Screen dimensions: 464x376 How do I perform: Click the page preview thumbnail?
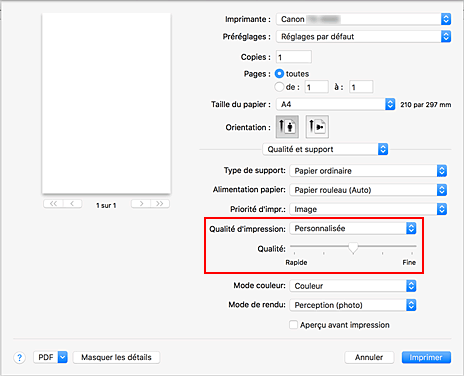coord(106,103)
